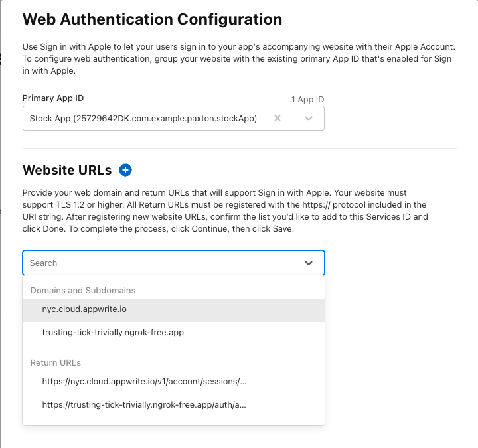The image size is (478, 448).
Task: Select trusting-tick-trivially.ngrok-free.app domain option
Action: click(173, 333)
